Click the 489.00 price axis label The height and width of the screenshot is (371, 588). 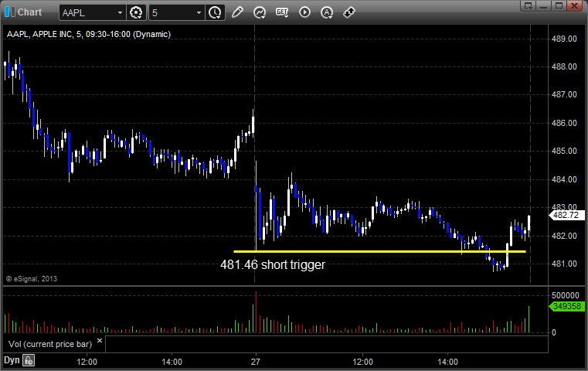click(564, 39)
